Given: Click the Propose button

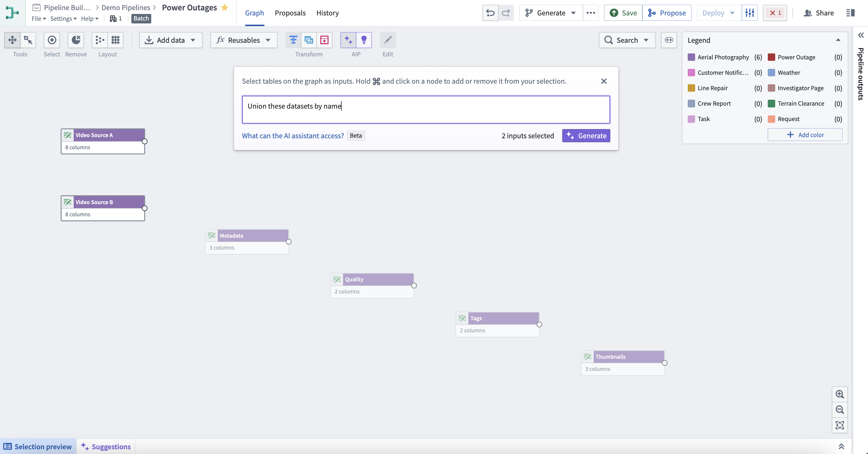Looking at the screenshot, I should point(667,13).
